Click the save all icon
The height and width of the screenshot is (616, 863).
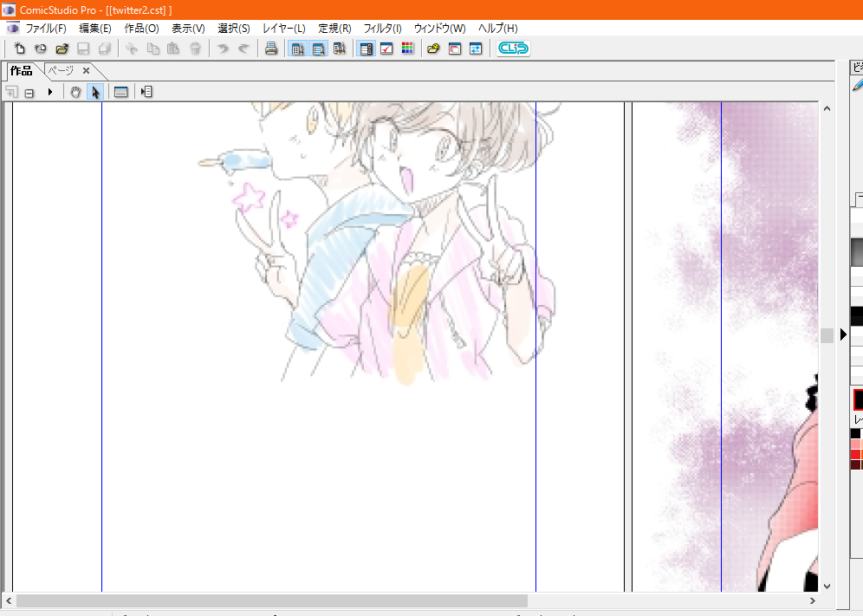point(105,49)
